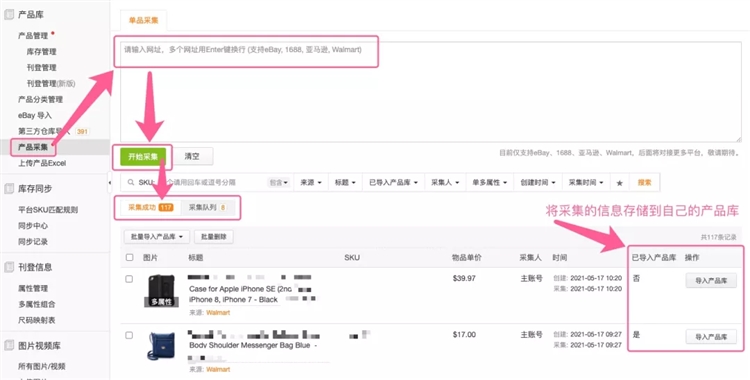Viewport: 750px width, 380px height.
Task: Expand the 来源 filter dropdown
Action: click(x=310, y=182)
